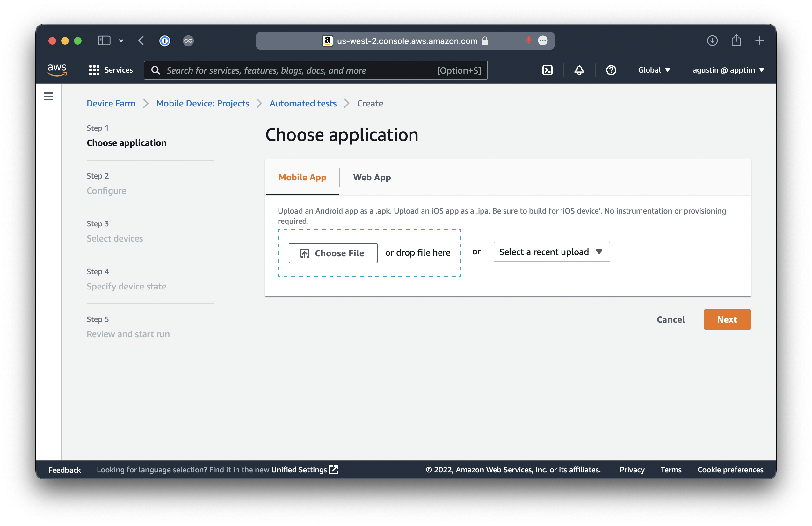Image resolution: width=812 pixels, height=526 pixels.
Task: Open Select a recent upload dropdown
Action: click(x=551, y=252)
